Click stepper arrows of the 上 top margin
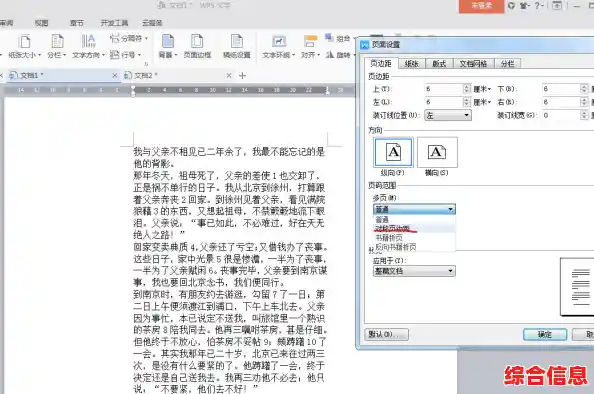Viewport: 594px width, 394px height. pos(467,89)
